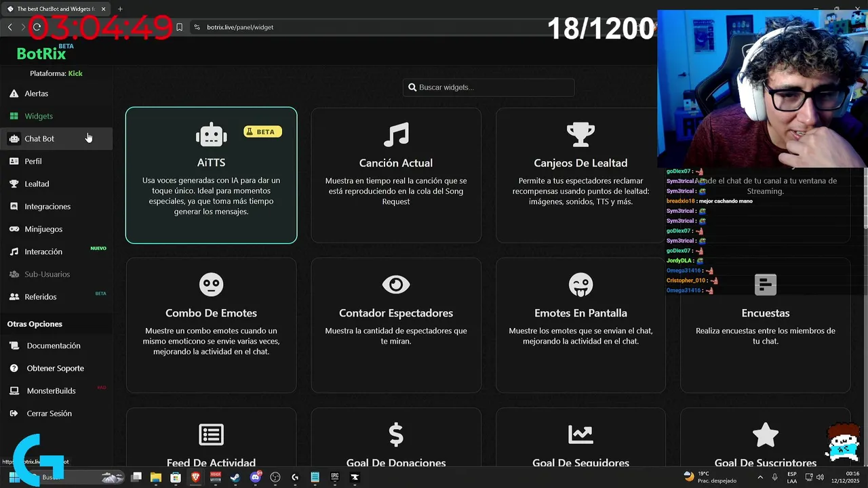Open Microsoft Store from the taskbar
Image resolution: width=868 pixels, height=488 pixels.
tap(176, 477)
